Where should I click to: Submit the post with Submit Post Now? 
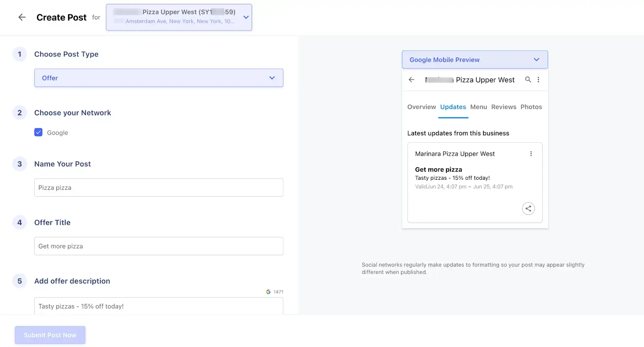[50, 335]
